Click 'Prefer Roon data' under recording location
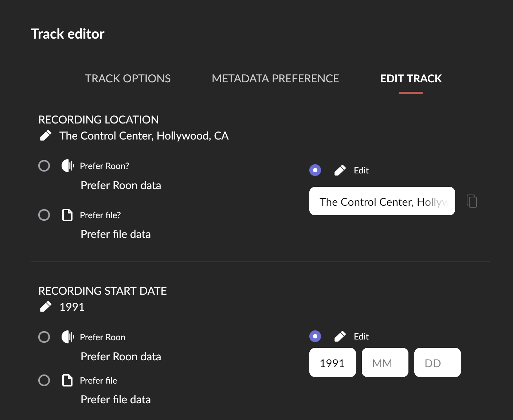 [121, 185]
